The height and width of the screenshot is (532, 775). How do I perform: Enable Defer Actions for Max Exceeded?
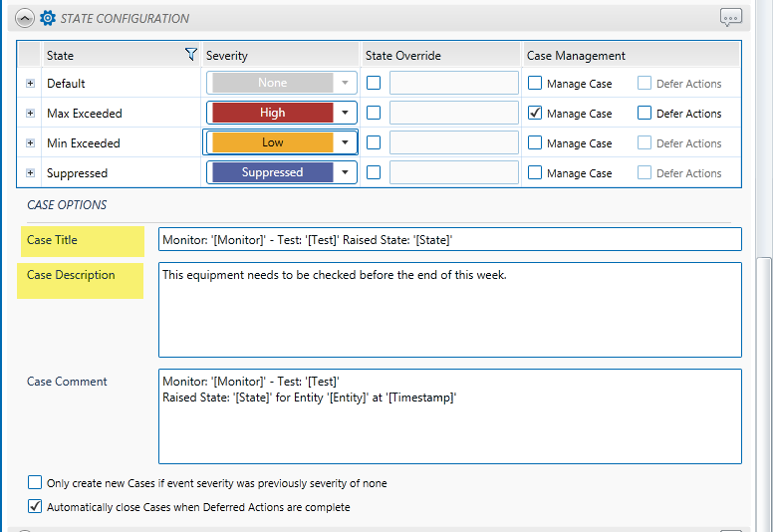coord(645,114)
